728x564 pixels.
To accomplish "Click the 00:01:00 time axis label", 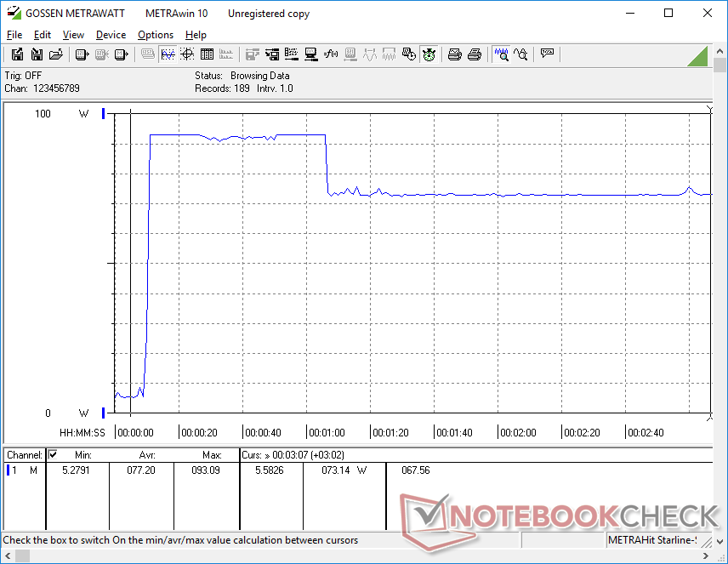I will click(x=327, y=432).
